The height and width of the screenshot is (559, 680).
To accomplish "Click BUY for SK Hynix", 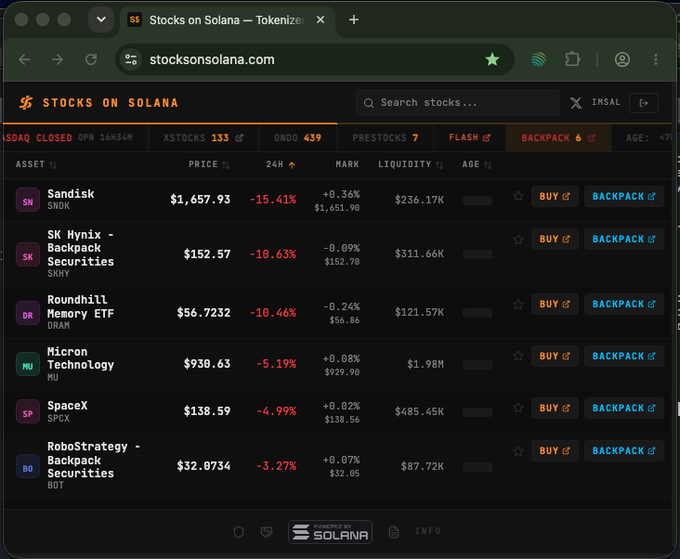I will [555, 239].
